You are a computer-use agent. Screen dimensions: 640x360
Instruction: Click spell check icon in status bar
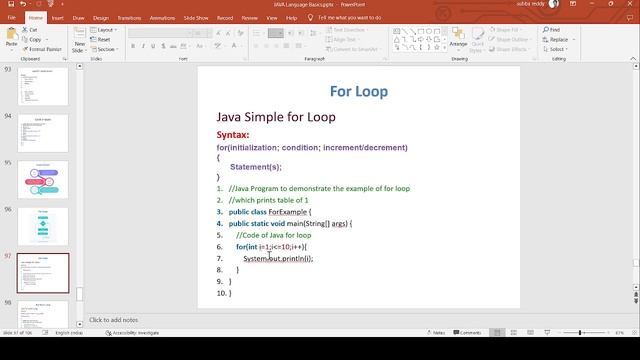pyautogui.click(x=45, y=333)
